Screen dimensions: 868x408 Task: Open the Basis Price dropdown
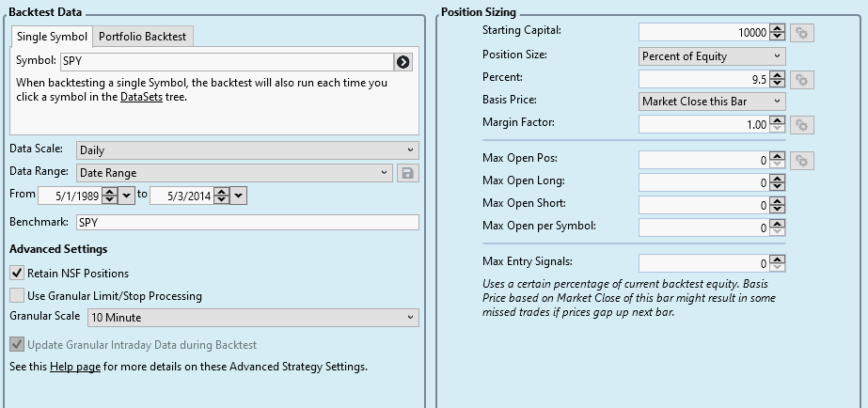[712, 102]
